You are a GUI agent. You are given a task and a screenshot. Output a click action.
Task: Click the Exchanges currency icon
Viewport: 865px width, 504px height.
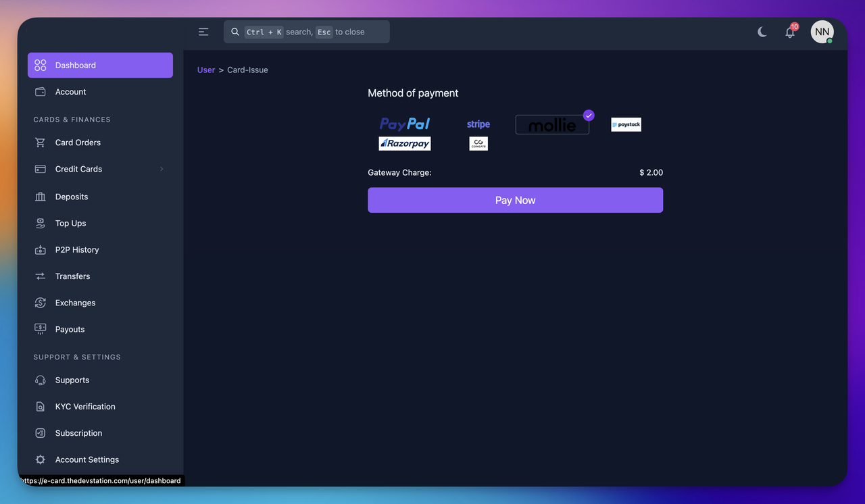pyautogui.click(x=41, y=303)
